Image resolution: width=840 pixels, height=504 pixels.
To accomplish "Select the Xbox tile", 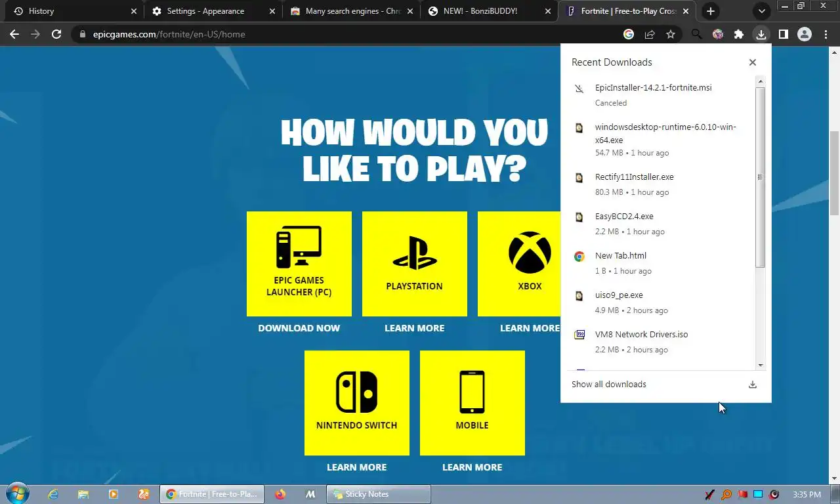I will coord(519,264).
